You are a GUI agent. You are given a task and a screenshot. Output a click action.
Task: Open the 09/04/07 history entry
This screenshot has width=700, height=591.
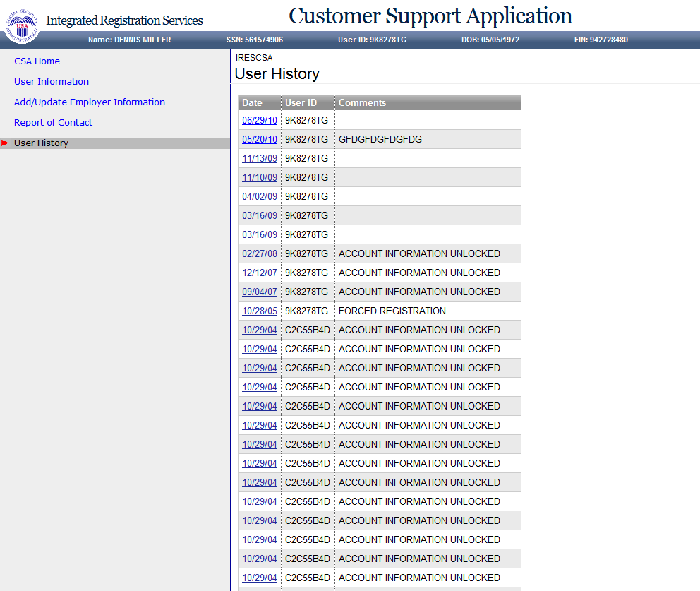(x=260, y=292)
